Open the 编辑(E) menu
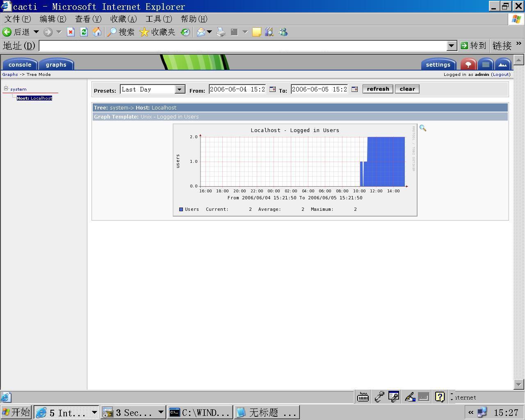This screenshot has width=525, height=420. point(53,19)
